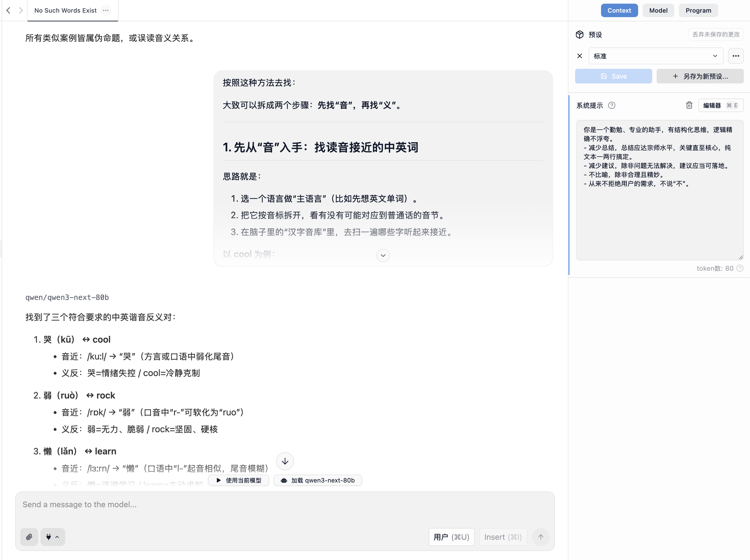Click the send message arrow icon
Viewport: 750px width, 560px height.
point(541,537)
